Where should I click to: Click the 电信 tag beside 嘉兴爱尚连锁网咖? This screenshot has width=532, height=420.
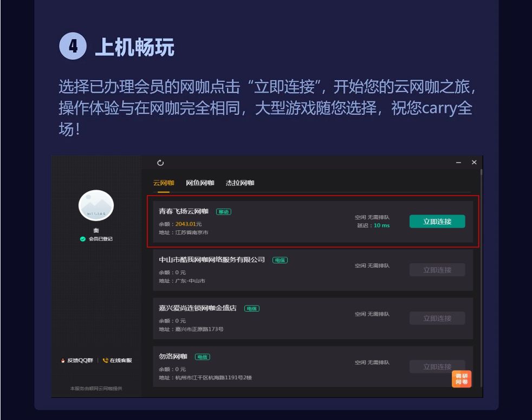(x=252, y=309)
